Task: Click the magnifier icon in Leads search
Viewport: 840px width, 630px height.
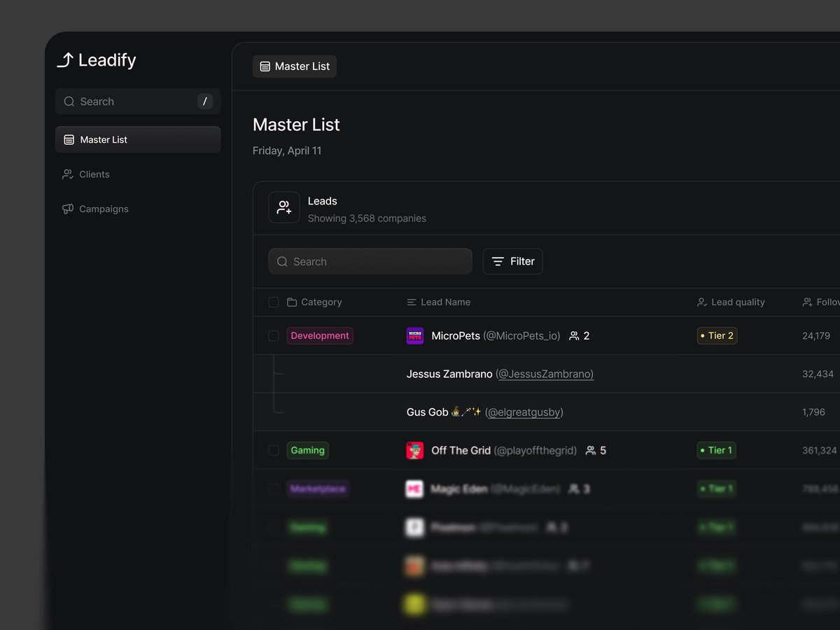Action: pyautogui.click(x=282, y=261)
